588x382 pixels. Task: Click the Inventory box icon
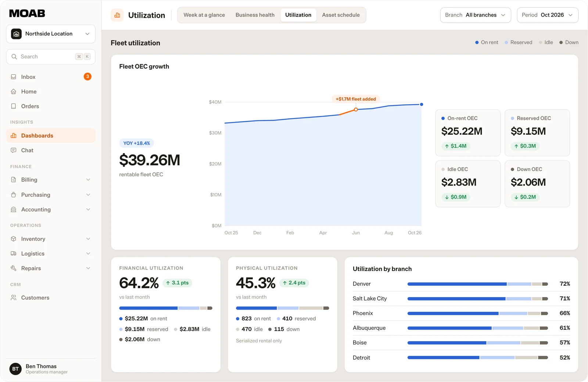click(14, 239)
